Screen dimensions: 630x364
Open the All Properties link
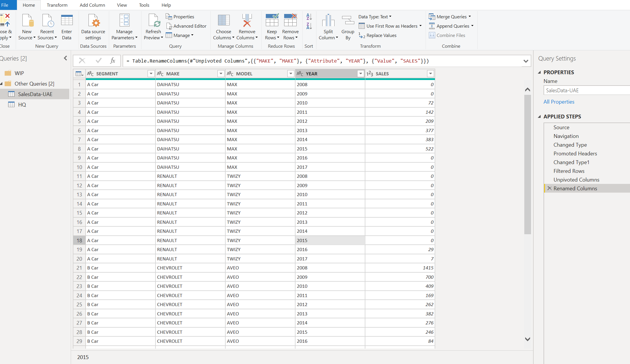click(559, 102)
